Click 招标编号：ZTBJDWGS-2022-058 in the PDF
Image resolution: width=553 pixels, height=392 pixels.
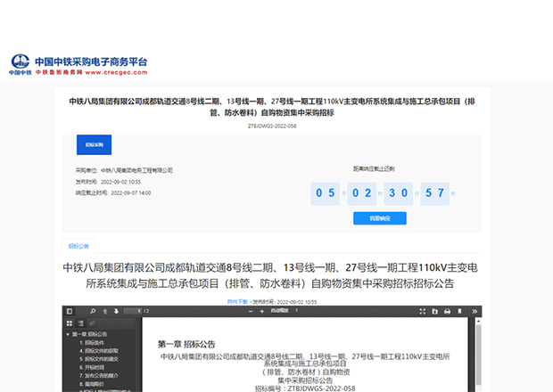(x=305, y=388)
